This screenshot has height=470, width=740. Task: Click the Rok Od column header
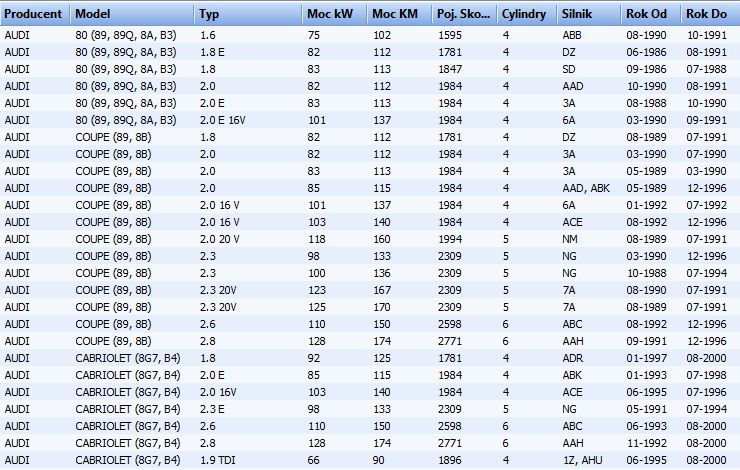pyautogui.click(x=651, y=14)
